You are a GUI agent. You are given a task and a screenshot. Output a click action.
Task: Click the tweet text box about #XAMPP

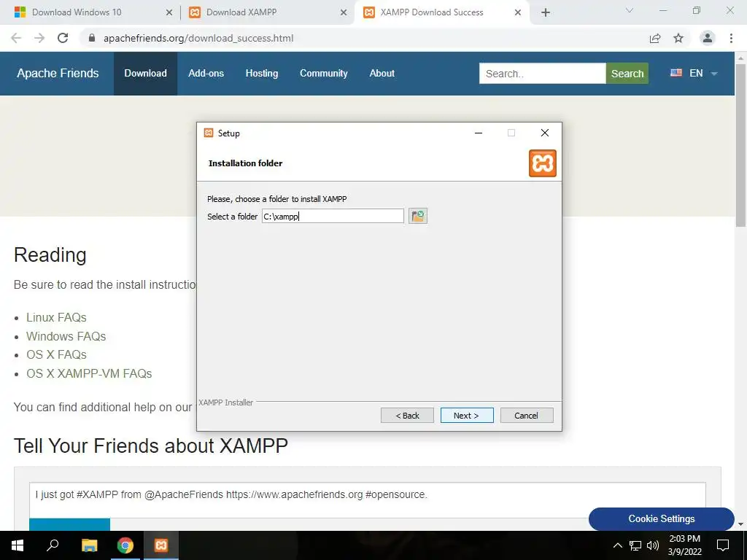click(x=368, y=500)
